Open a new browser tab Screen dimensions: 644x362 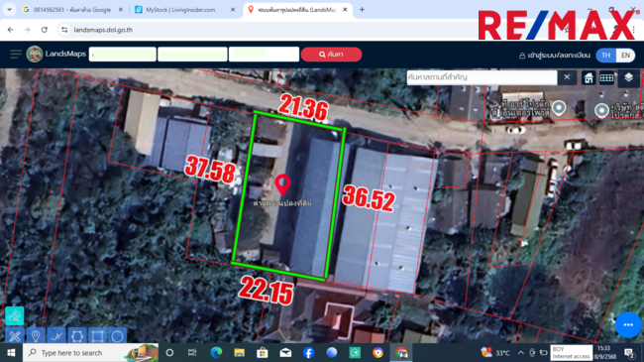pos(362,10)
